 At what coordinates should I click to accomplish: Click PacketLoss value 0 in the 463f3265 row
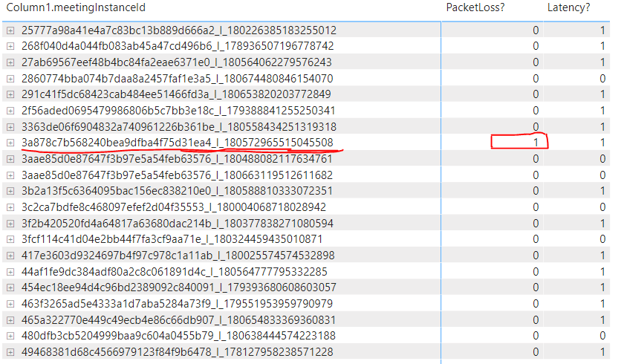[x=536, y=304]
